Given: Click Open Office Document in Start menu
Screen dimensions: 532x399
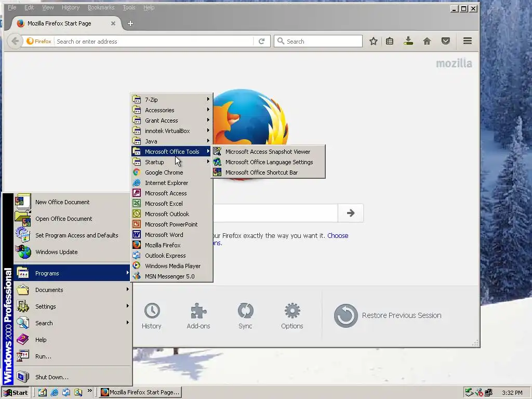Looking at the screenshot, I should (x=72, y=219).
